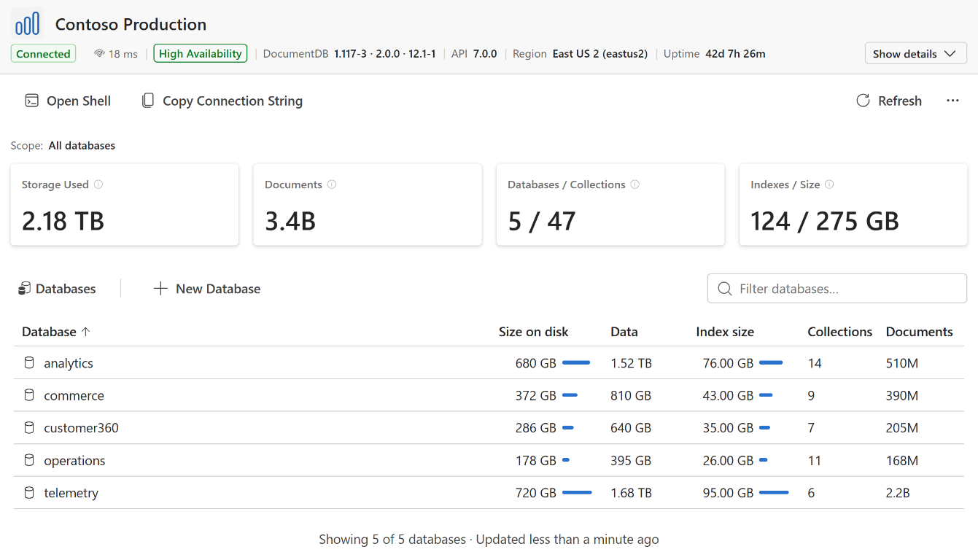This screenshot has height=560, width=978.
Task: Click the 124 / 275 GB indexes value
Action: click(x=825, y=221)
